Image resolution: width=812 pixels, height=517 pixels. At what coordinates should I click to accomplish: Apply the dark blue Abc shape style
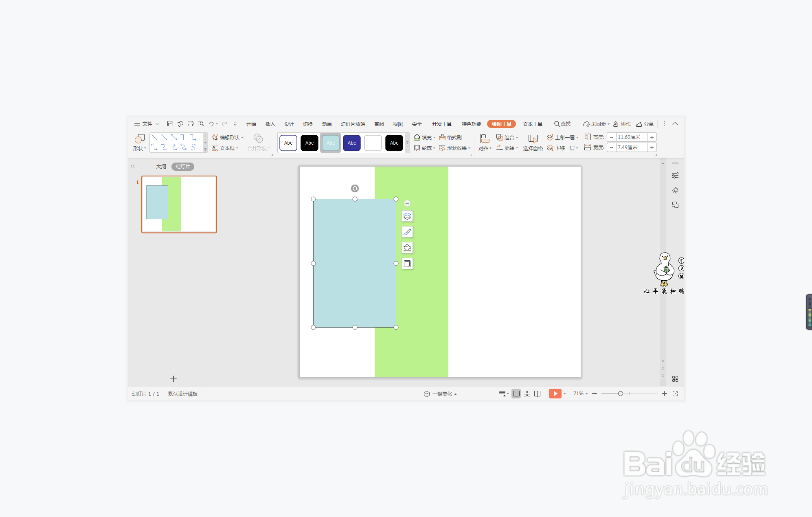(352, 143)
